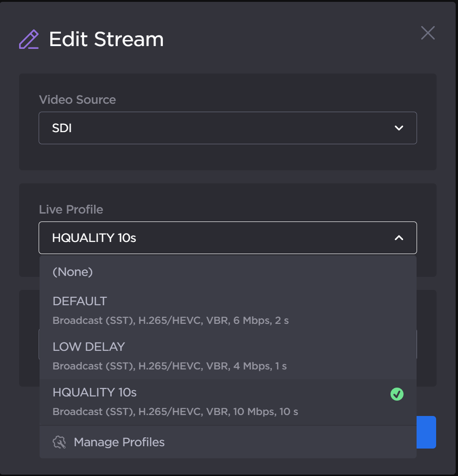
Task: Click the green checkmark on HQUALITY 10s
Action: tap(397, 394)
